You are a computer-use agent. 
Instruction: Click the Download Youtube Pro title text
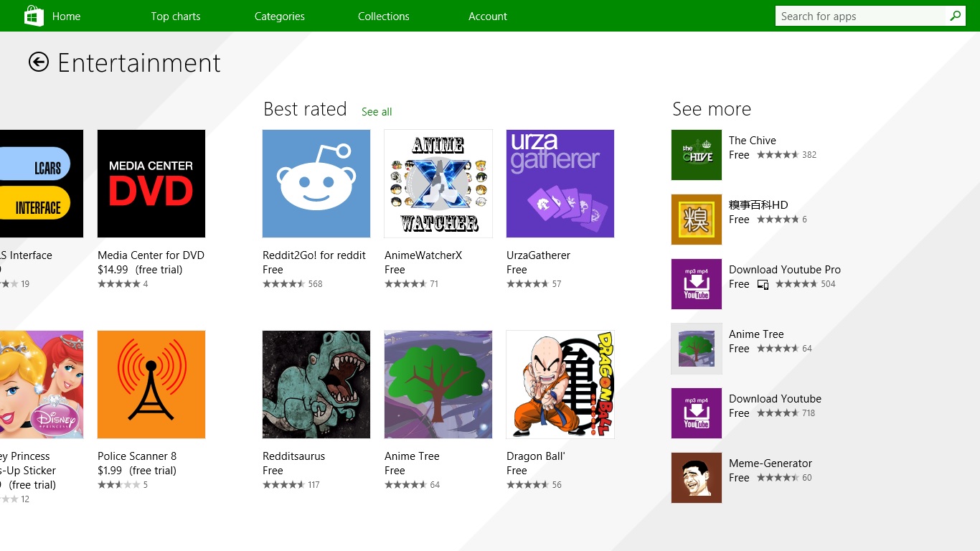pyautogui.click(x=785, y=270)
